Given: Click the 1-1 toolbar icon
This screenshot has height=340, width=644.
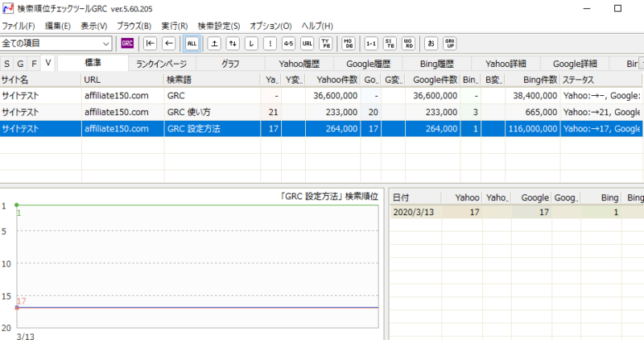Looking at the screenshot, I should click(371, 44).
